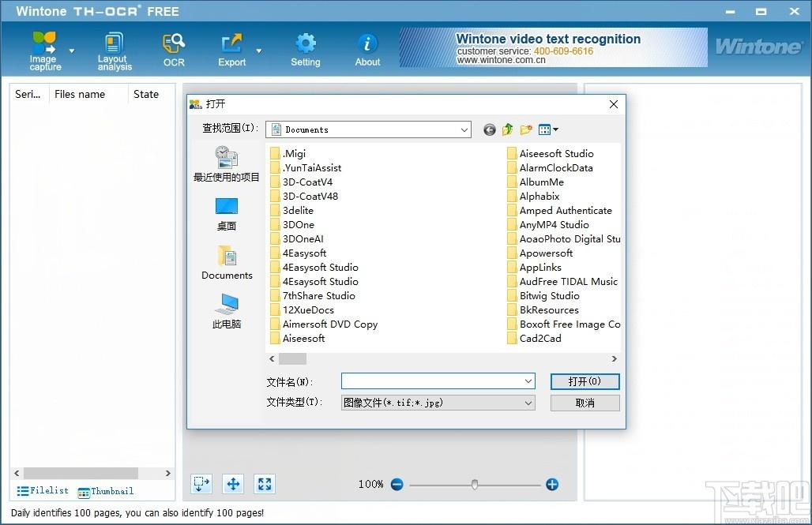Image resolution: width=812 pixels, height=525 pixels.
Task: Select the 3DOneAI folder
Action: coord(297,238)
